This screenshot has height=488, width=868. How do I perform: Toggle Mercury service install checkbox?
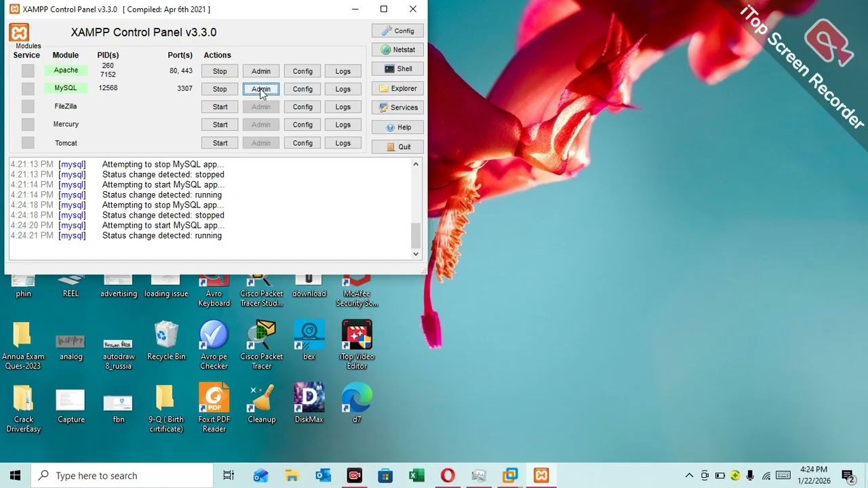(x=28, y=124)
